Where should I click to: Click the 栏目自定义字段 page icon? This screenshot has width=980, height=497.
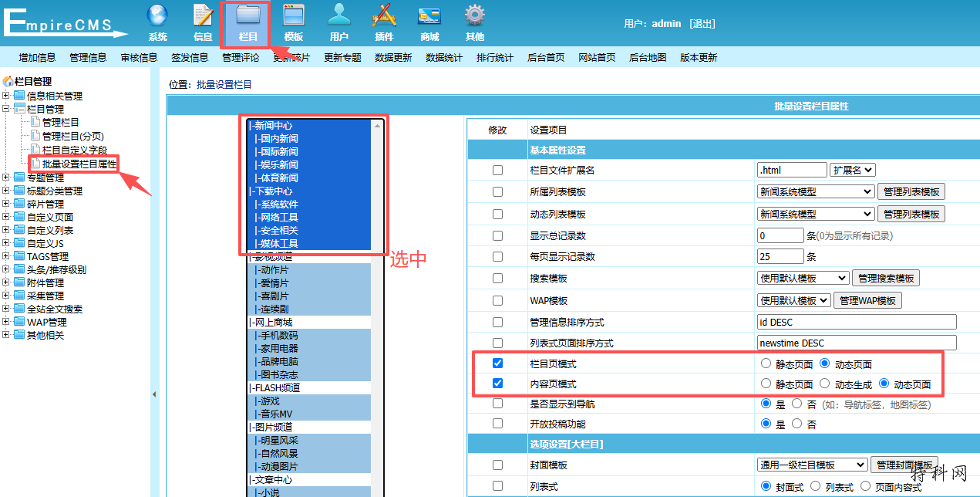point(35,150)
